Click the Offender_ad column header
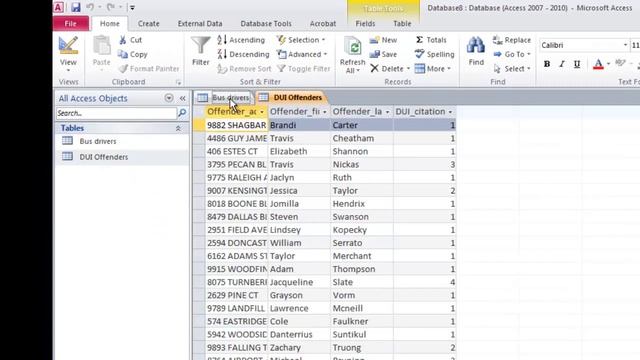 coord(236,112)
